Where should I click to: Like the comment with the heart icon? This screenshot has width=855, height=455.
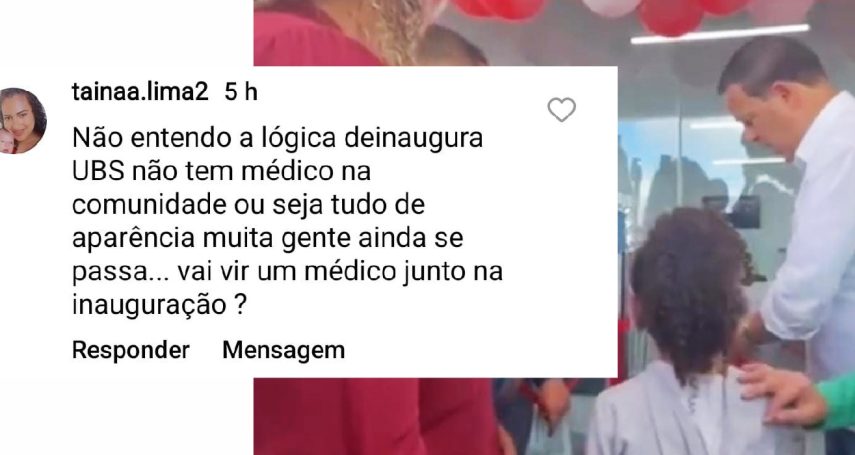pyautogui.click(x=561, y=110)
